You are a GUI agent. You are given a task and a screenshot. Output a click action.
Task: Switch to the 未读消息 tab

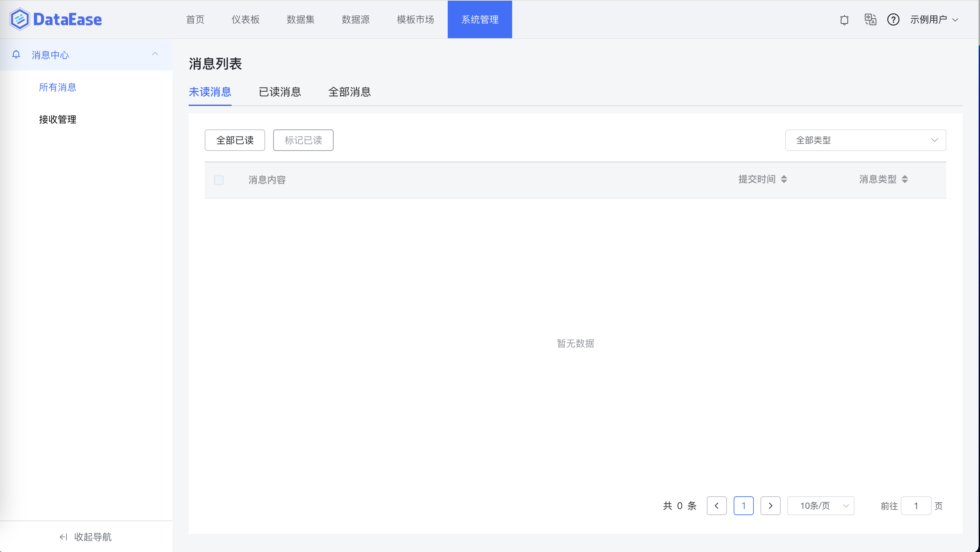(x=210, y=92)
